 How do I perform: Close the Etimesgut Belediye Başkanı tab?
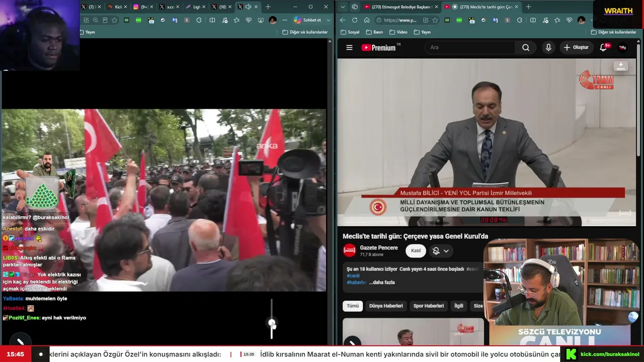(436, 7)
